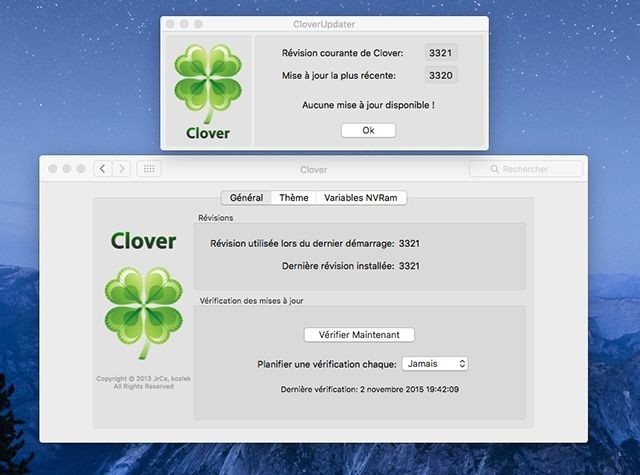The height and width of the screenshot is (475, 640).
Task: Click the latest update value 3320 box
Action: (441, 75)
